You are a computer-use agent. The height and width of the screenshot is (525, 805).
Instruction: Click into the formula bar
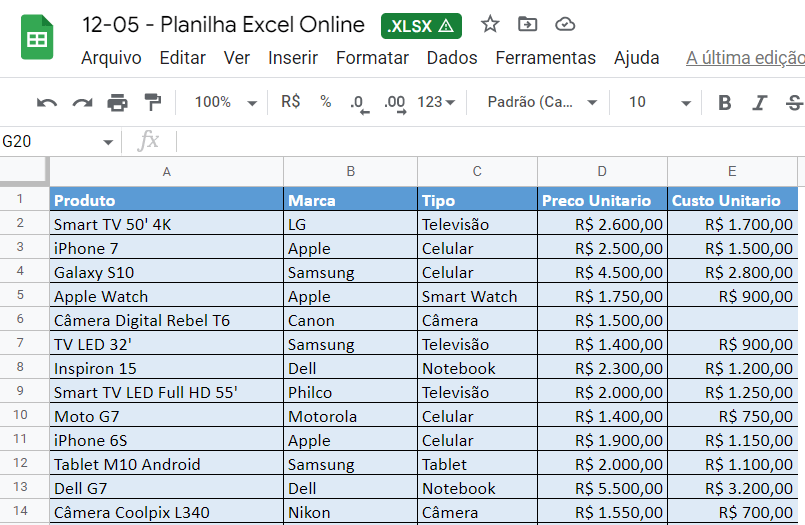(x=490, y=141)
